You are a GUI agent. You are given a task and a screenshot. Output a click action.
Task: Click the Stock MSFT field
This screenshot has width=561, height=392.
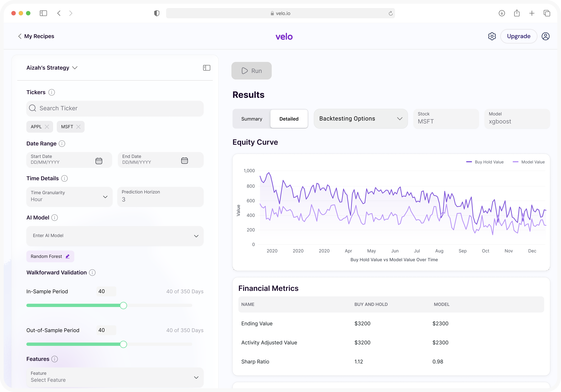point(446,119)
